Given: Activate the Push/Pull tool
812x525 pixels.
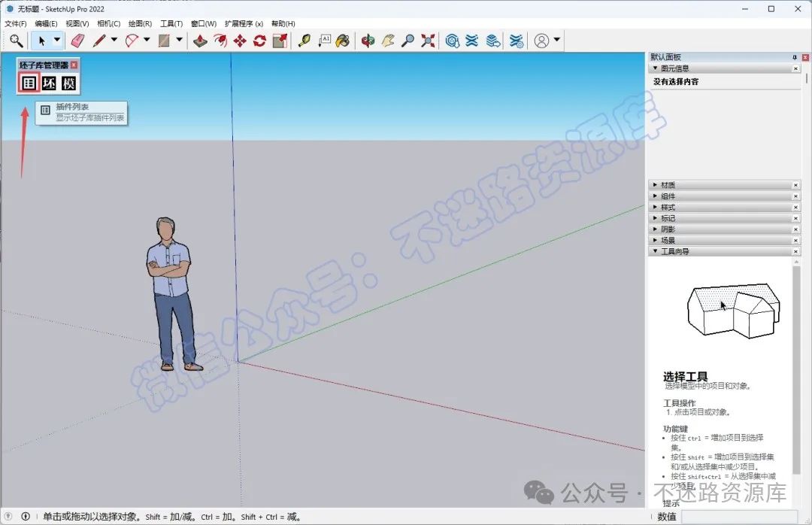Looking at the screenshot, I should point(201,41).
